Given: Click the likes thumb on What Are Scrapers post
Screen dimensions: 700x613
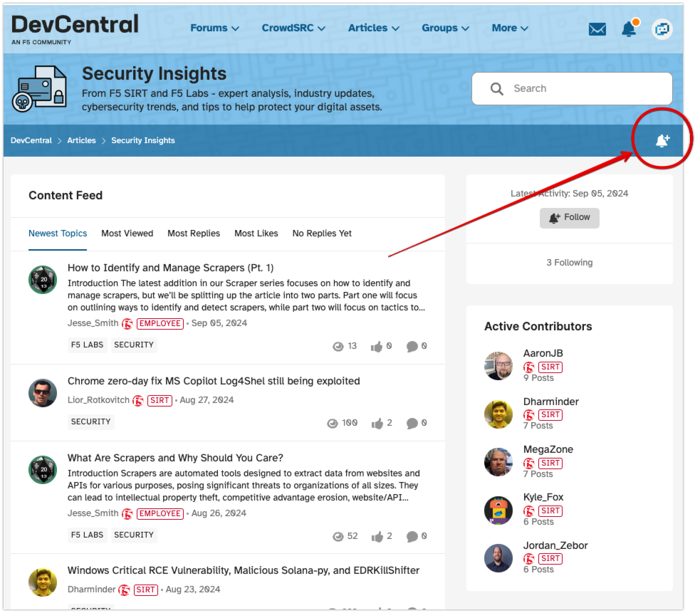Looking at the screenshot, I should pos(377,537).
